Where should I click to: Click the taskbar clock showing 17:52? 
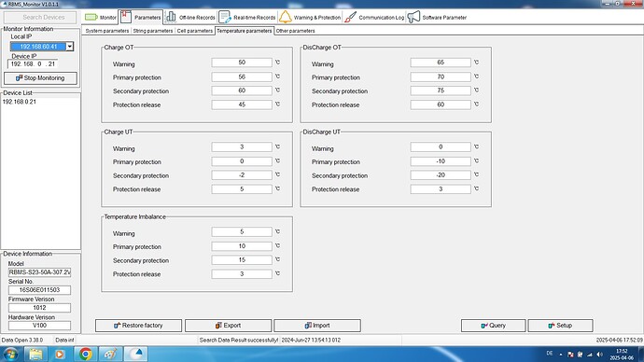click(x=623, y=355)
